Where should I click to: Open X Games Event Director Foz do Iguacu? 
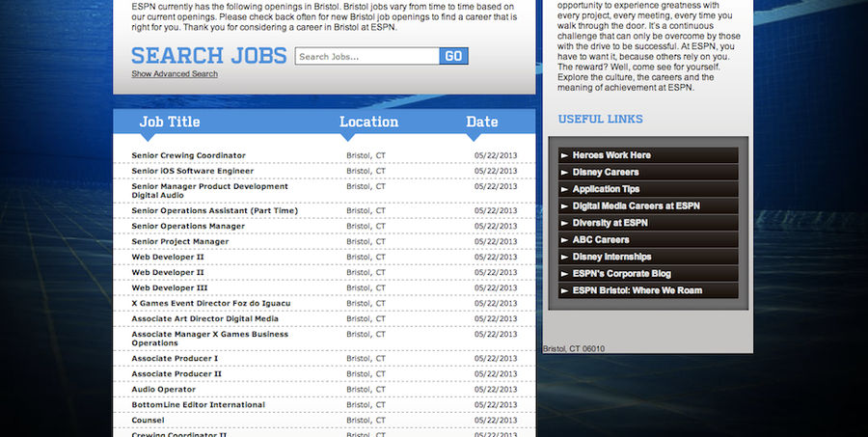point(211,304)
